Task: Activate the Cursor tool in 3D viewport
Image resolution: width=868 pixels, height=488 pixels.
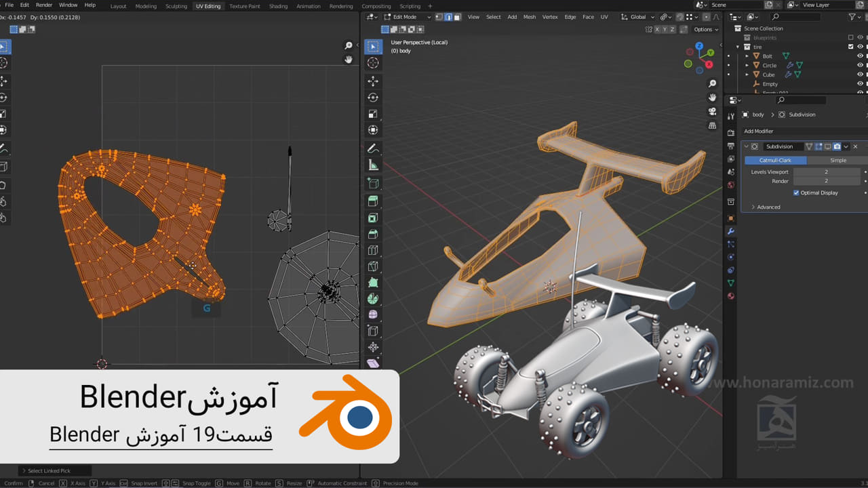Action: tap(373, 63)
